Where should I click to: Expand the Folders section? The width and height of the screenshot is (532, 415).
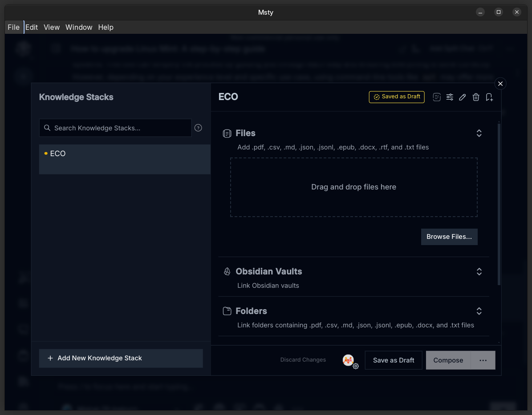point(479,311)
